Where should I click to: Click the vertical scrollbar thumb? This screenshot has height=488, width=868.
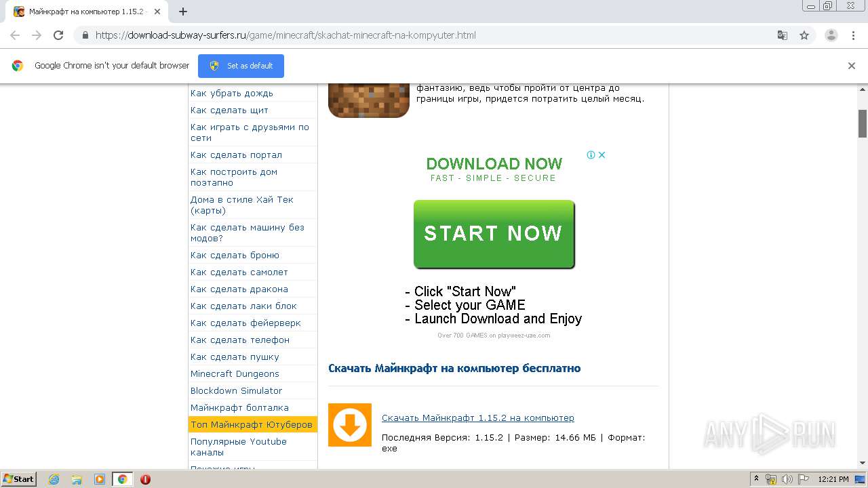863,123
